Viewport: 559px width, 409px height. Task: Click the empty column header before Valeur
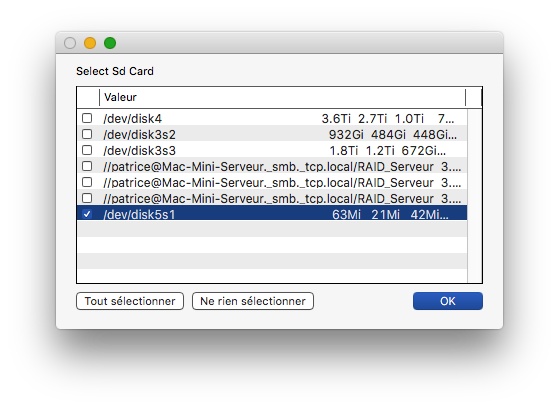coord(88,97)
